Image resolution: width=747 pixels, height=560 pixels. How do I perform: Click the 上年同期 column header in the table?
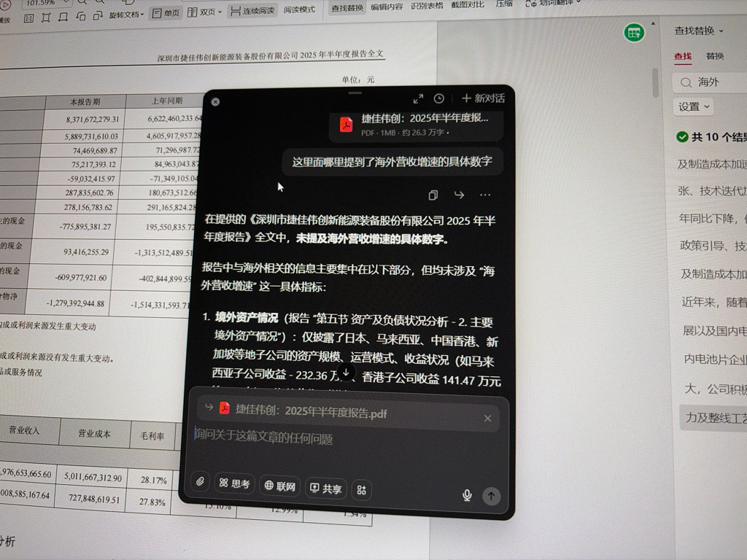click(x=166, y=101)
